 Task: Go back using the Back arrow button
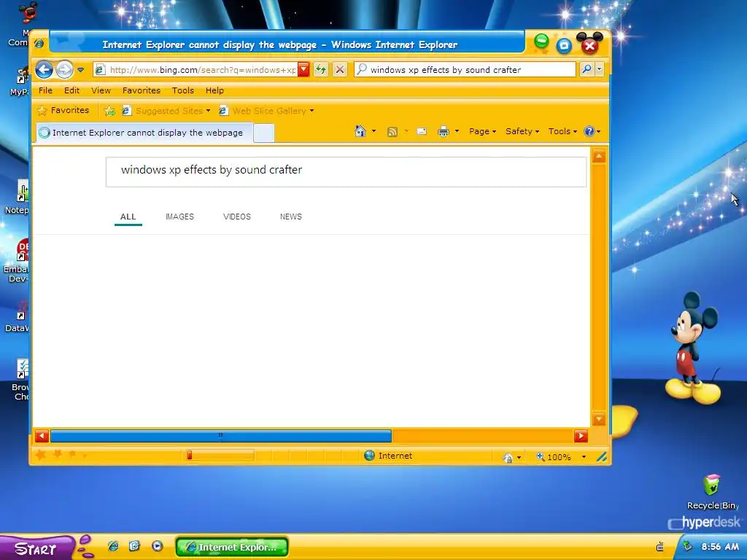click(x=44, y=70)
